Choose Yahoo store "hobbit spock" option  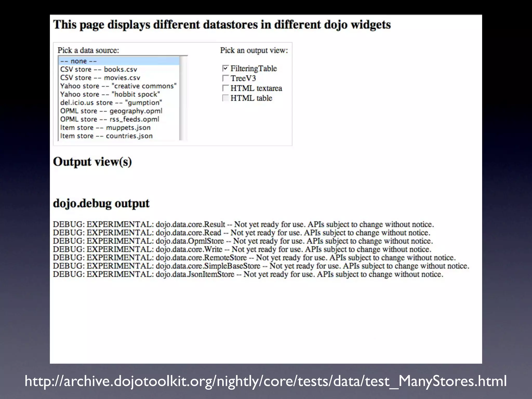119,94
